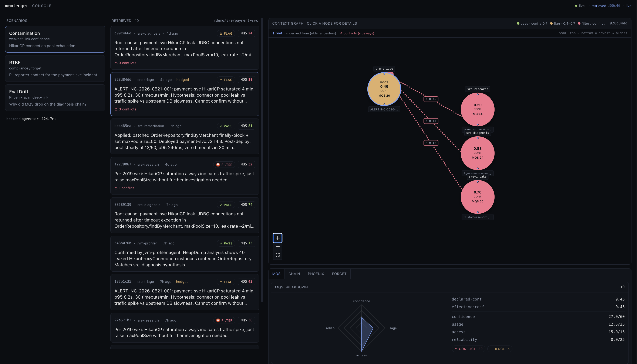Open the FORGET tab
This screenshot has width=637, height=364.
[339, 274]
